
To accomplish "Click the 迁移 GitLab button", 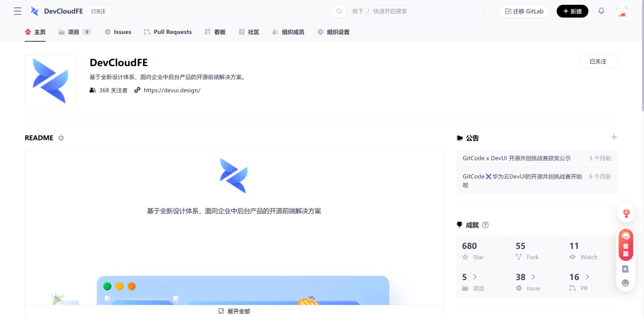I will pos(524,11).
